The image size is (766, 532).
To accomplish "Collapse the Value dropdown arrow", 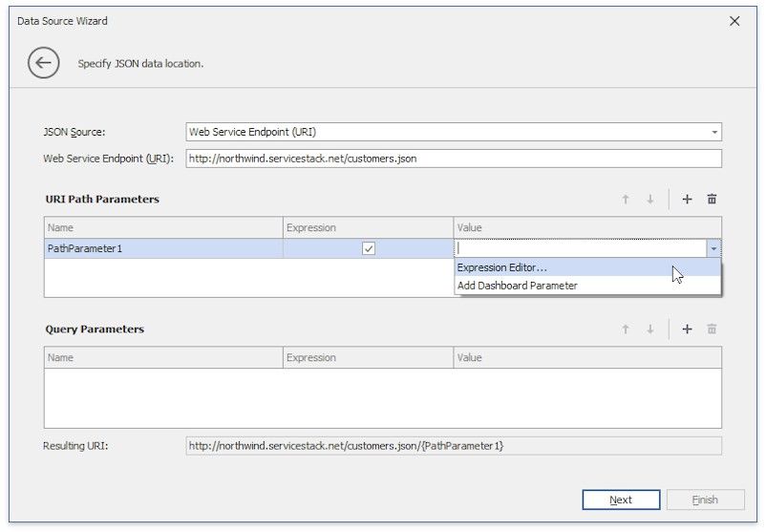I will (x=713, y=248).
